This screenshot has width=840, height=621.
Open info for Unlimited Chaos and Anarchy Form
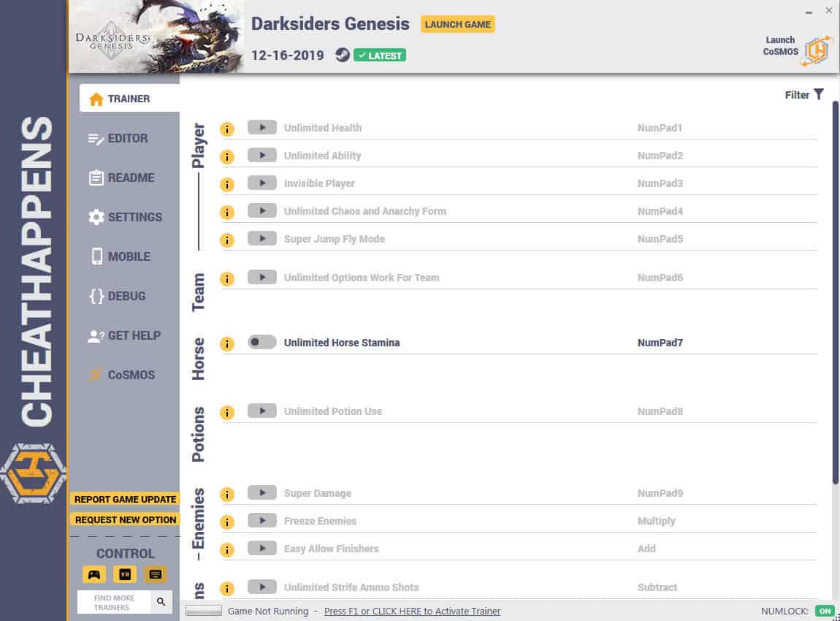pos(227,213)
